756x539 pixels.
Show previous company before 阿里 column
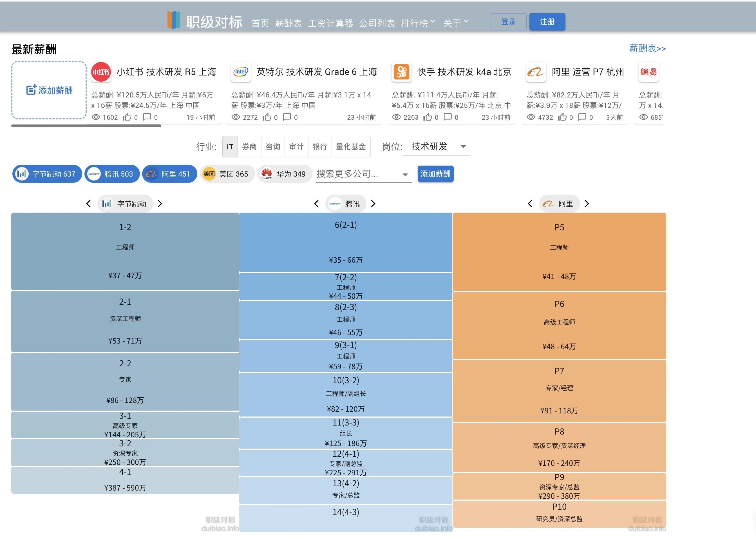click(x=530, y=203)
